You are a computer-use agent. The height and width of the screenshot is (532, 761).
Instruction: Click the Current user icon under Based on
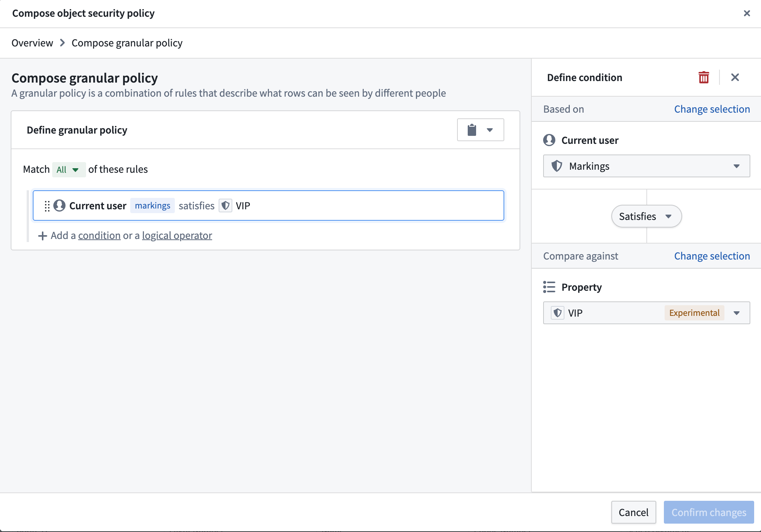point(549,140)
